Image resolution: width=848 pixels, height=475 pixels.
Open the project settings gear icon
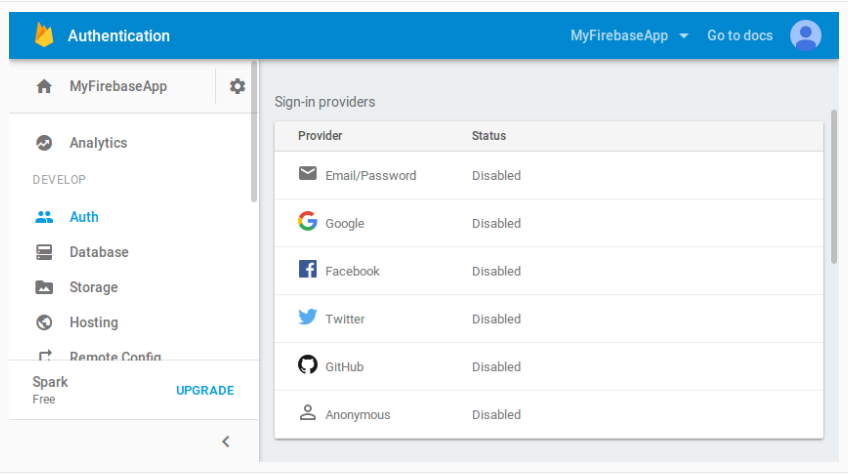237,86
